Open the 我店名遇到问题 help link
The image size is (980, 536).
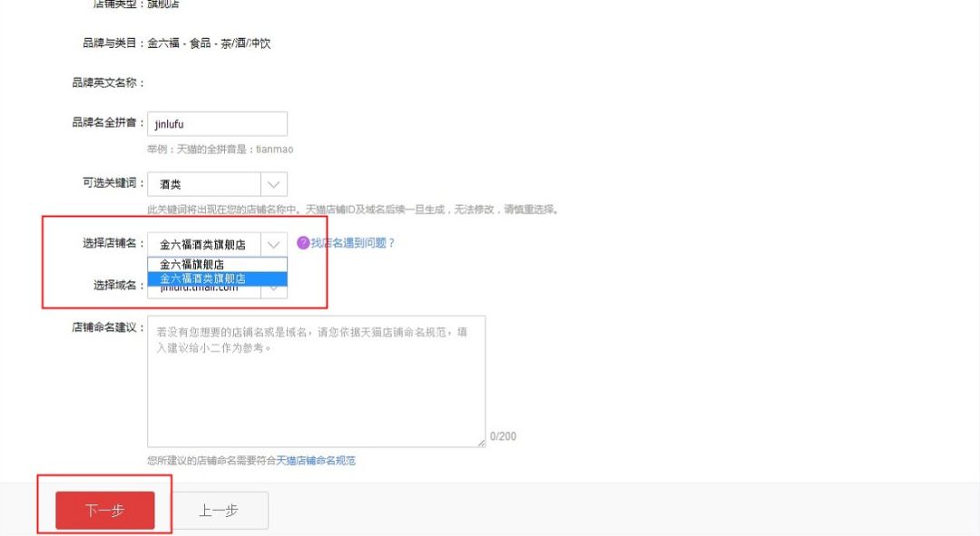[x=354, y=242]
